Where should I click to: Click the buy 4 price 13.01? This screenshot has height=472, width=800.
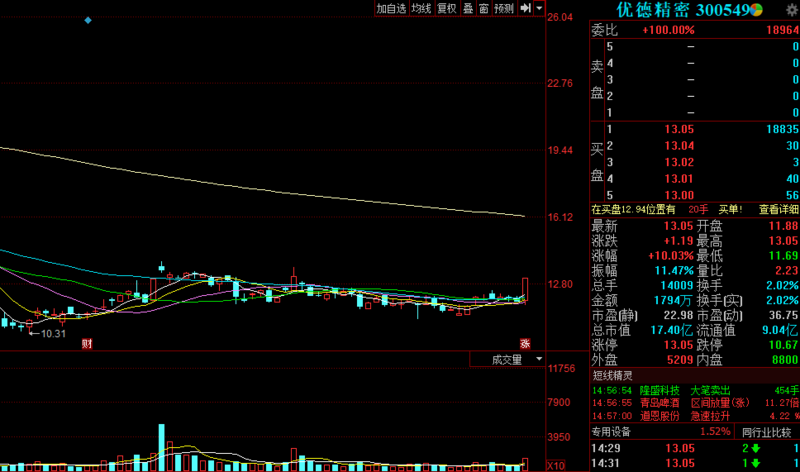[x=679, y=179]
